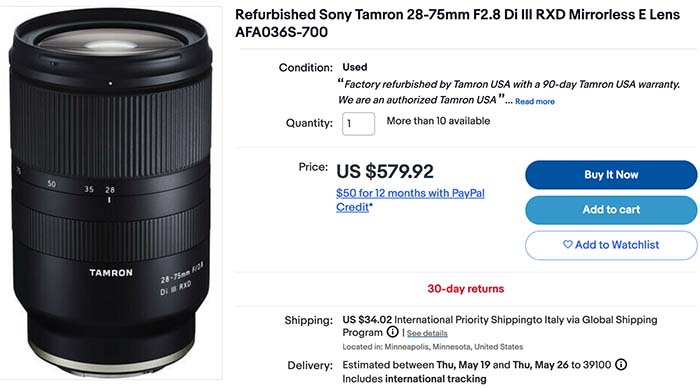Click the Refurbished Sony Tamron listing title
Screen dimensions: 700x388
click(x=458, y=23)
